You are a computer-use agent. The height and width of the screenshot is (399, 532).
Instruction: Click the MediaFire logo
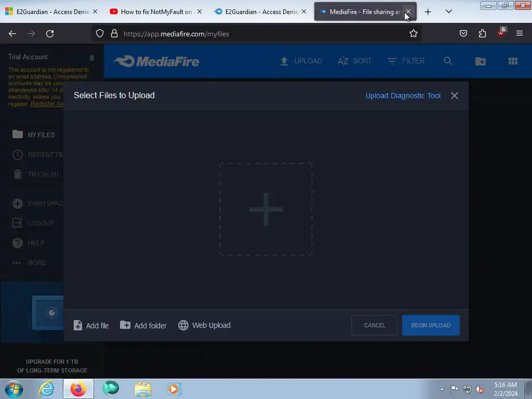156,61
